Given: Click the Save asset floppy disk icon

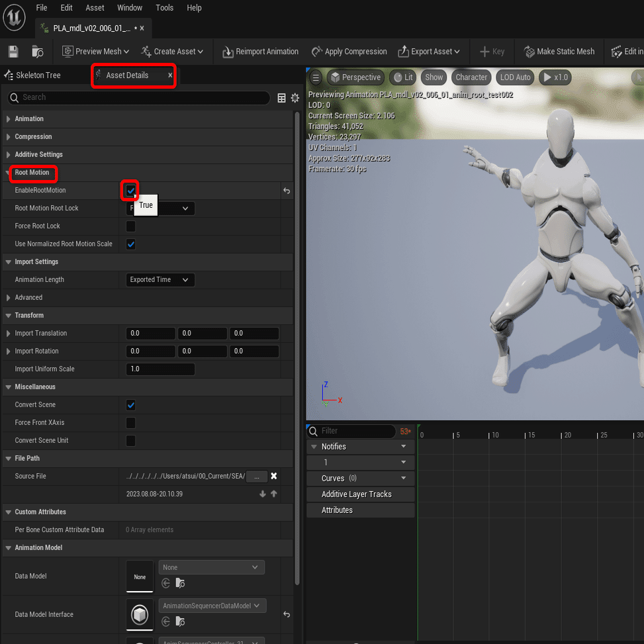Looking at the screenshot, I should [13, 52].
